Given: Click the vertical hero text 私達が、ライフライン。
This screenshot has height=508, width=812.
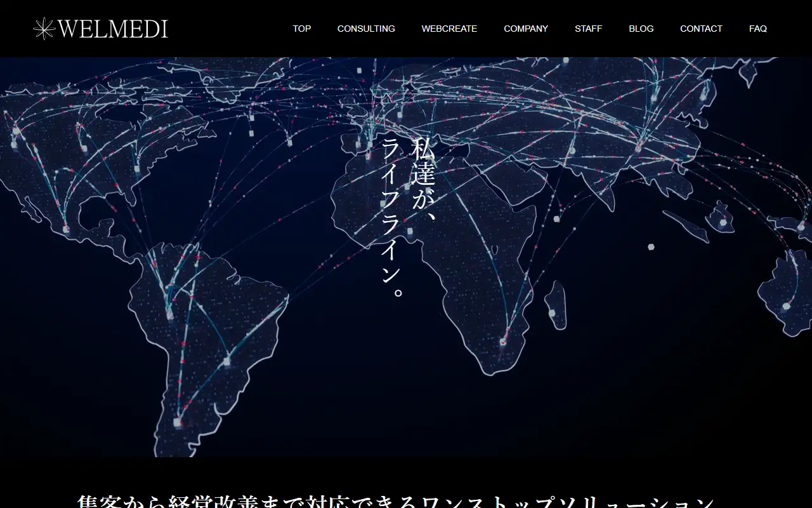Looking at the screenshot, I should pos(407,218).
